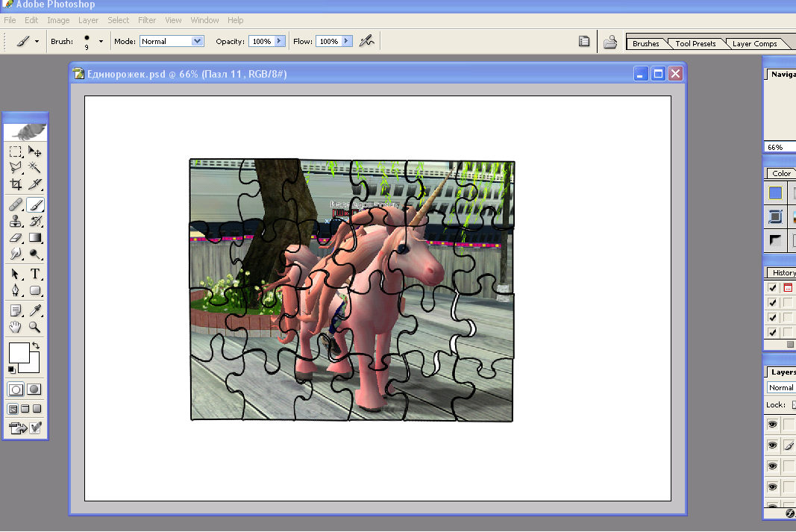Set Full Screen Mode without menu bar
Image resolution: width=796 pixels, height=532 pixels.
[x=37, y=409]
